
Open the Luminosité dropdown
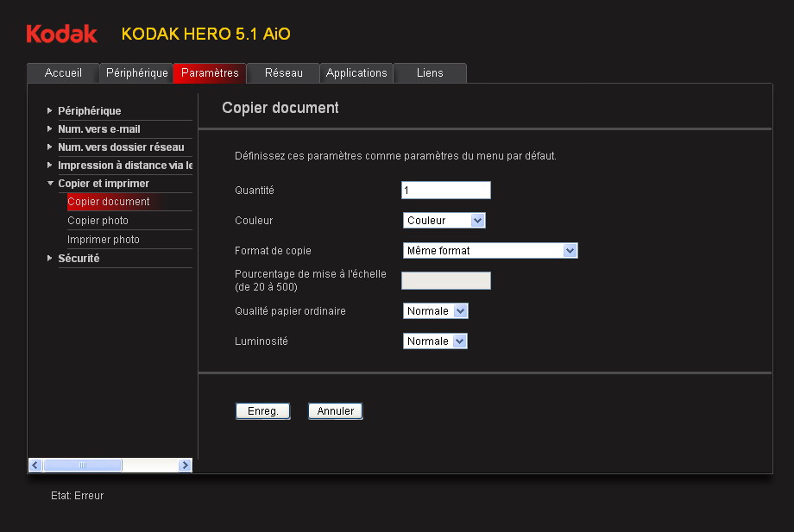click(435, 341)
